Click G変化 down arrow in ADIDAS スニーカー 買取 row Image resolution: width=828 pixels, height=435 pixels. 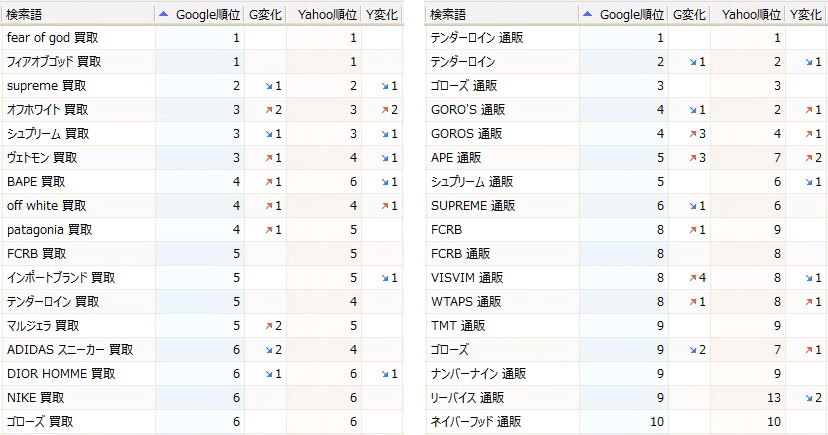(x=254, y=350)
